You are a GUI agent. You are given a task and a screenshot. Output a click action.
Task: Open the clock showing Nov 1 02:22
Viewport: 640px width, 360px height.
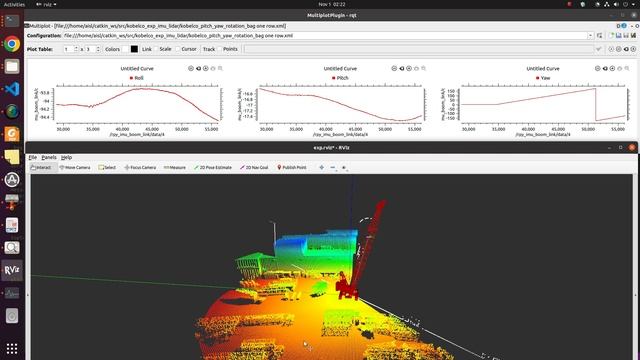tap(332, 4)
